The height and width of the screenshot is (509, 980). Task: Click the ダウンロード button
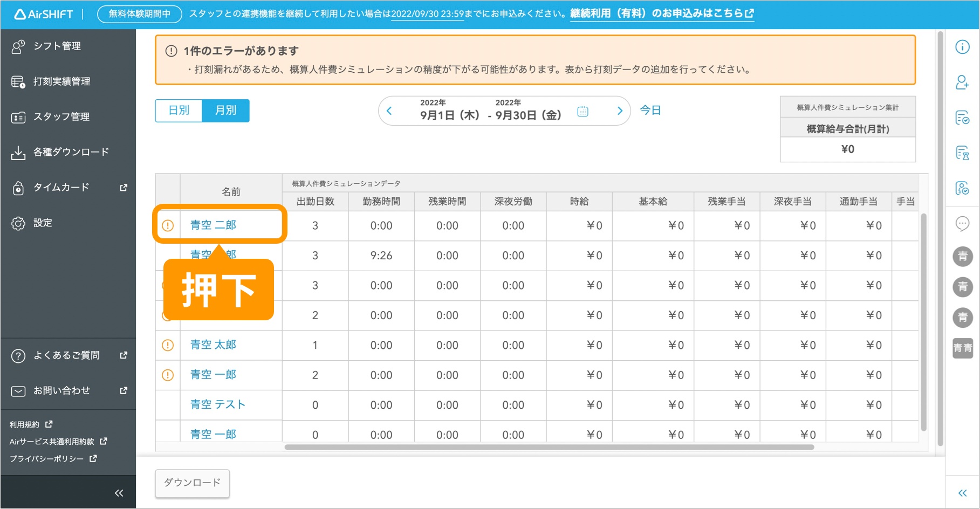tap(193, 483)
